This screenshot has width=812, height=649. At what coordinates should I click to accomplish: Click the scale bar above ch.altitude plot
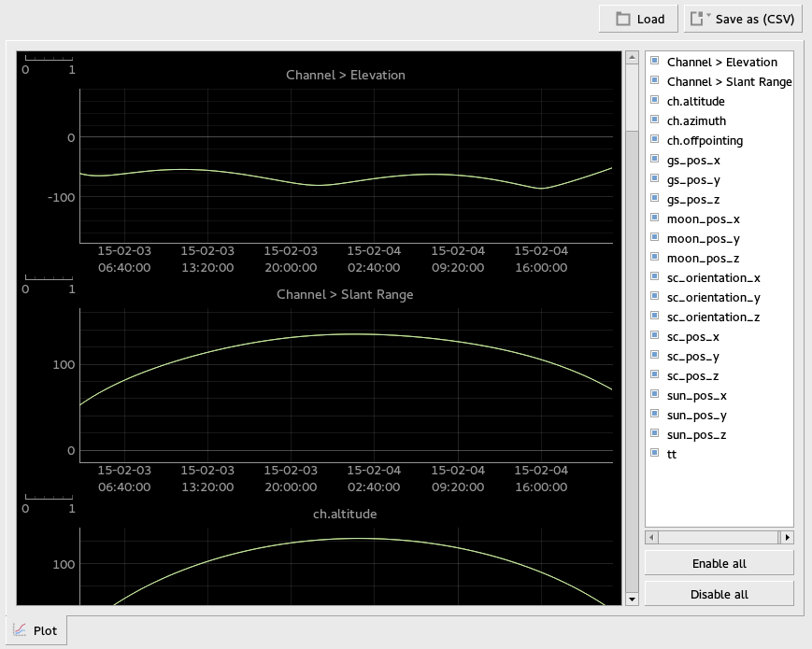pos(49,504)
